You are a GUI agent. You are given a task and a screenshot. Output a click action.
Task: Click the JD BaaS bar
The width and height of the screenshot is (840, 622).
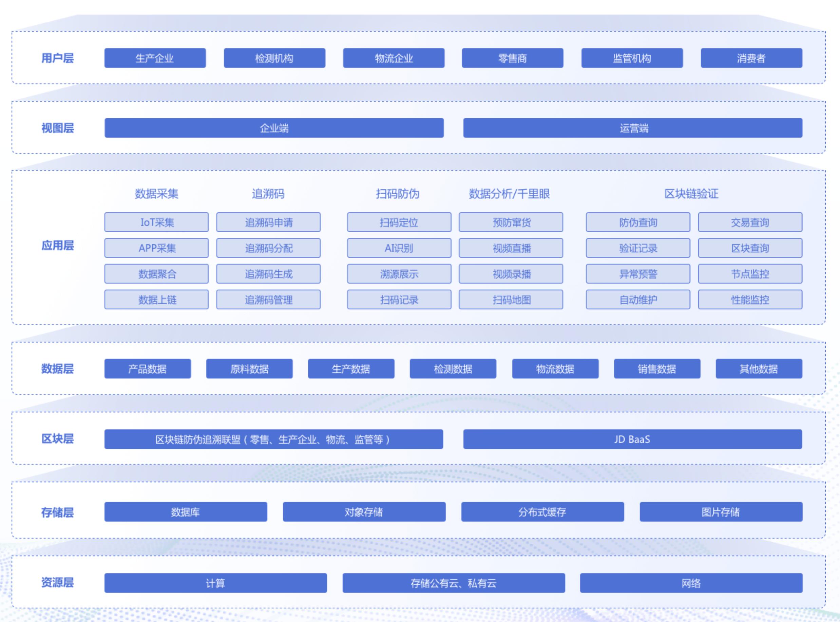click(632, 439)
